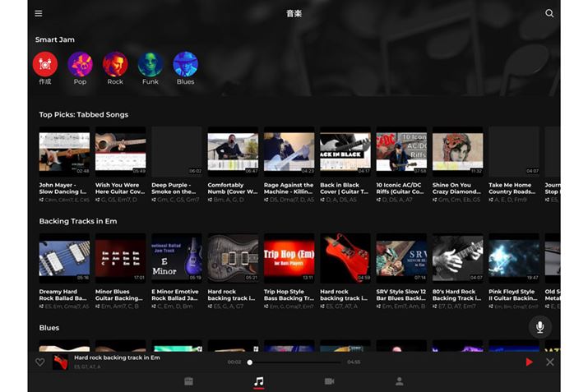Open Shine On You Crazy Diamond video
Screen dimensions: 588x392
click(x=458, y=164)
